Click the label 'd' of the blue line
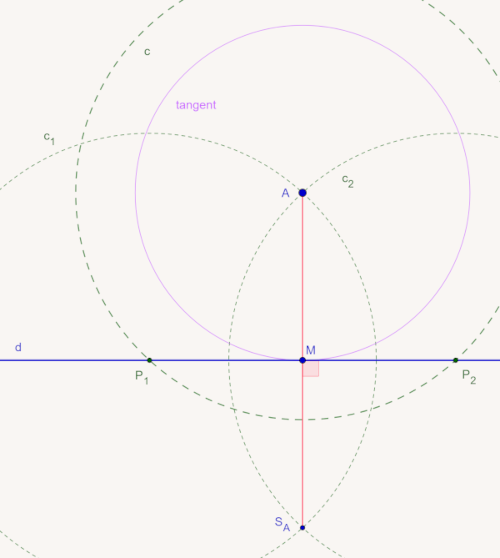500x558 pixels. [18, 347]
